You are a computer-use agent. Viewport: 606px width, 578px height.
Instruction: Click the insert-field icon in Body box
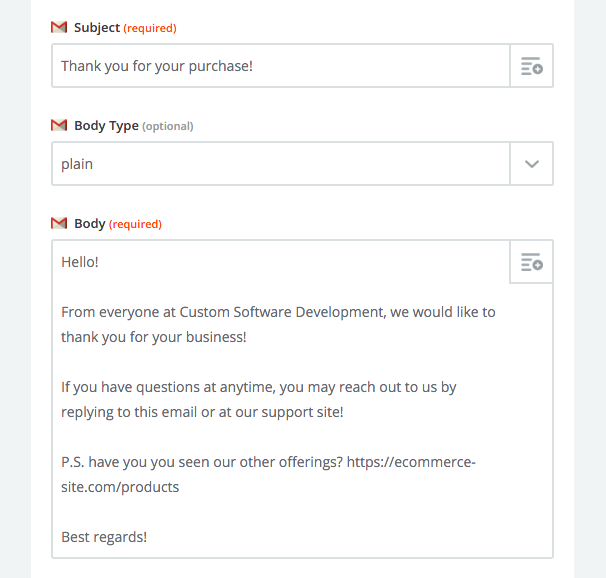pos(532,262)
